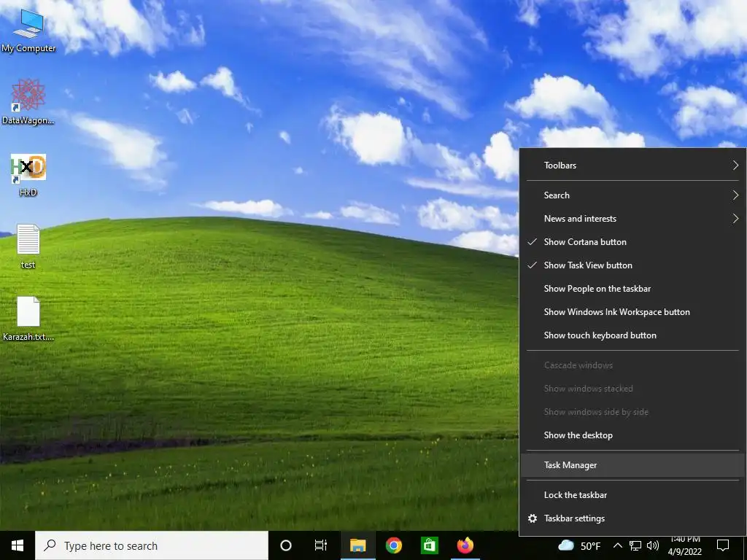This screenshot has width=747, height=560.
Task: Expand News and interests submenu
Action: point(632,219)
